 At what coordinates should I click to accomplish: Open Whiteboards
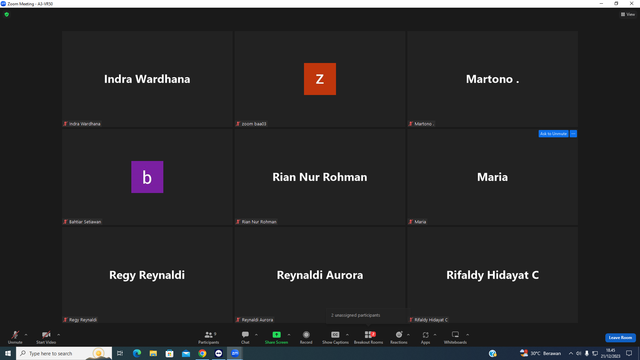pos(455,337)
